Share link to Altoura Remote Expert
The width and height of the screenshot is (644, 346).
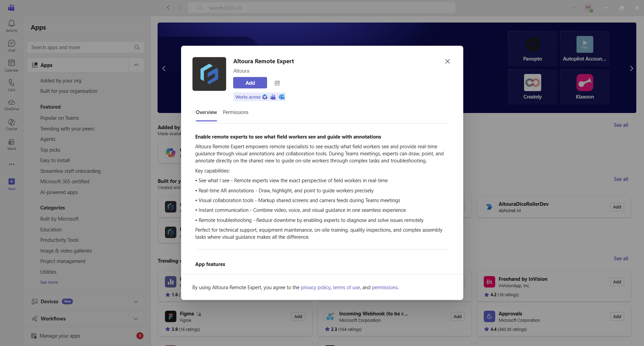(x=277, y=83)
